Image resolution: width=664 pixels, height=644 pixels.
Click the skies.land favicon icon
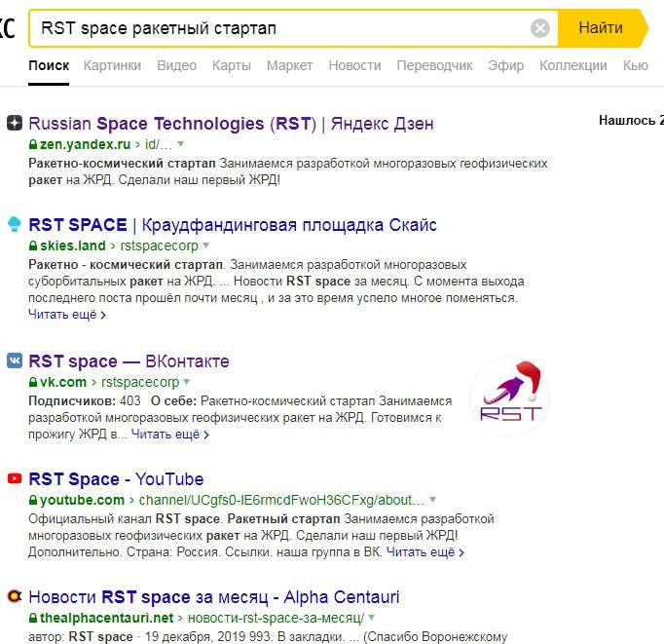(15, 224)
